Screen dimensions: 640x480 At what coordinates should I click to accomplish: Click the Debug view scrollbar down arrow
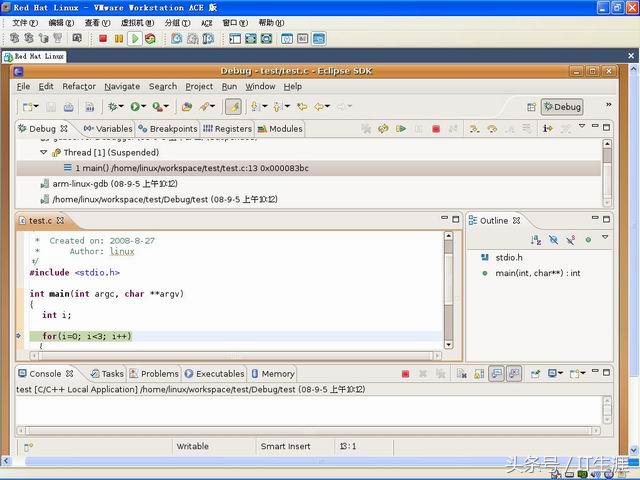tap(607, 202)
